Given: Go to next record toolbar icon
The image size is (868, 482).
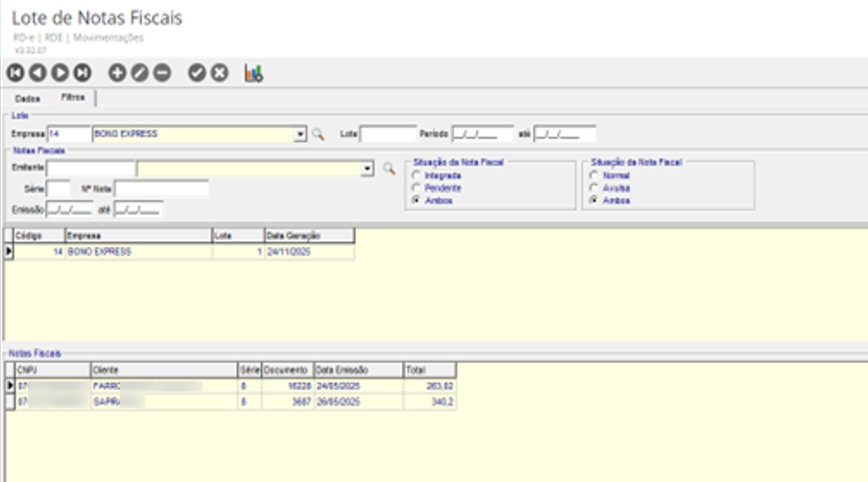Looking at the screenshot, I should coord(59,73).
